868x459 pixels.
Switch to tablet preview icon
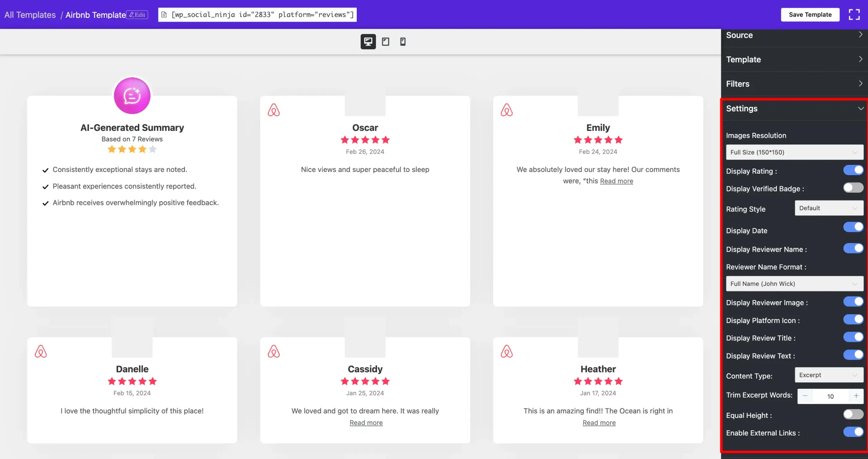386,41
